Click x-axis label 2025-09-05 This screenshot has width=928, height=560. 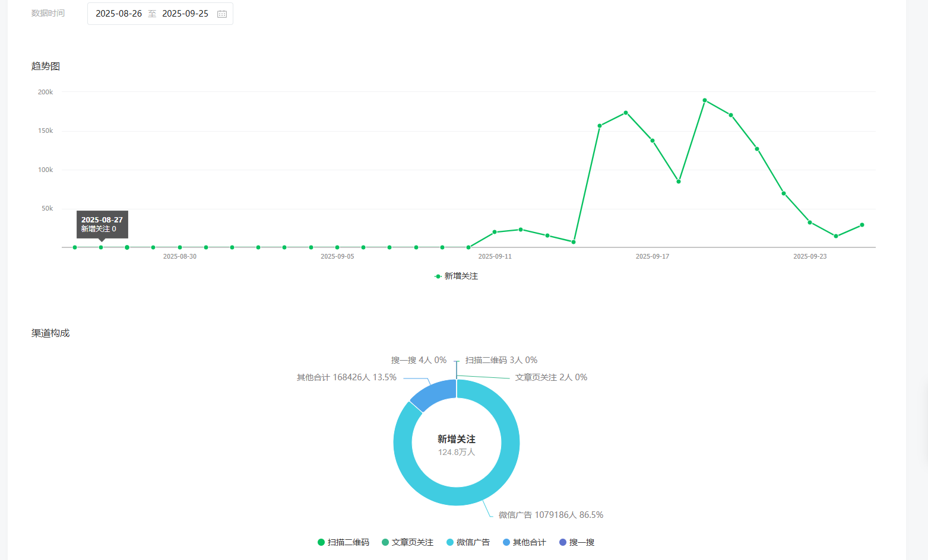click(x=337, y=256)
